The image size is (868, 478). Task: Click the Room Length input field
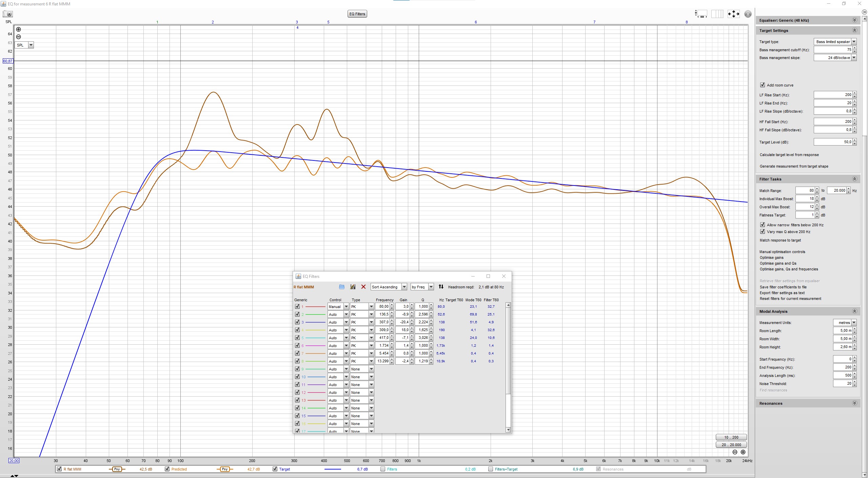[843, 330]
